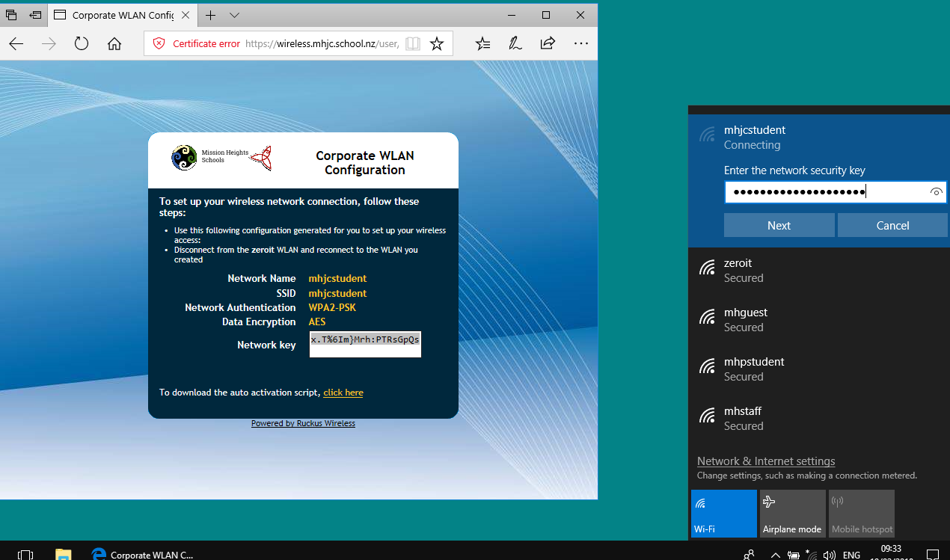Show hidden system tray icons

coord(775,555)
